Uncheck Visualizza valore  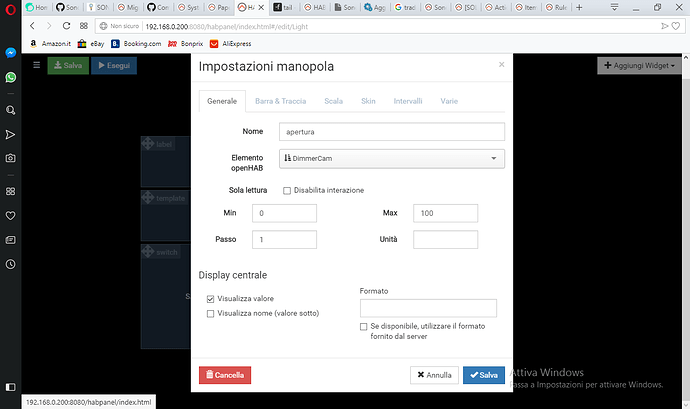coord(210,299)
